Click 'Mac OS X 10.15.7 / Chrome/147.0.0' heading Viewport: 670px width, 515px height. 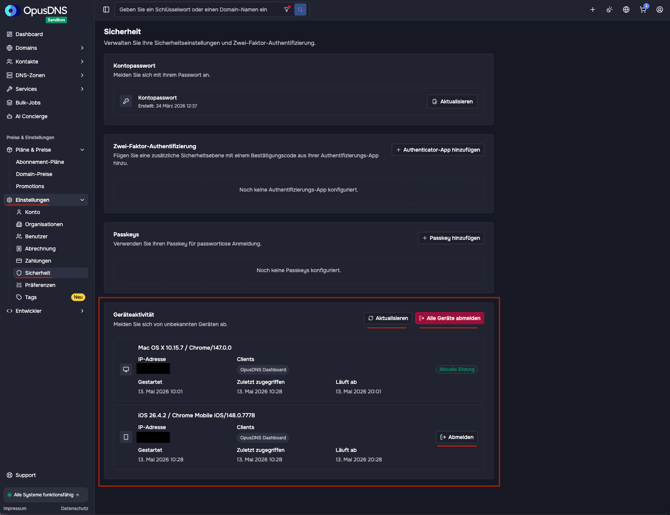[x=185, y=348]
